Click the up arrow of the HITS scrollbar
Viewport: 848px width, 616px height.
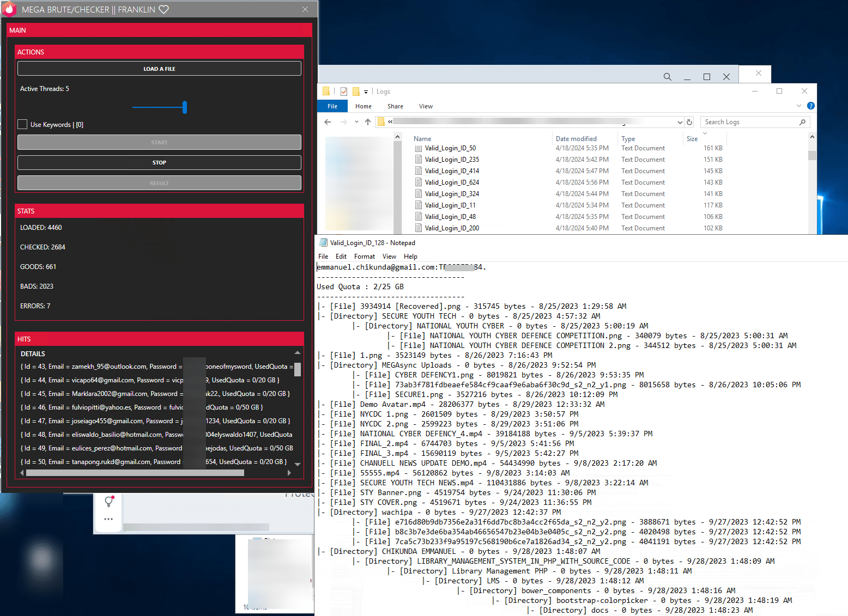click(298, 353)
